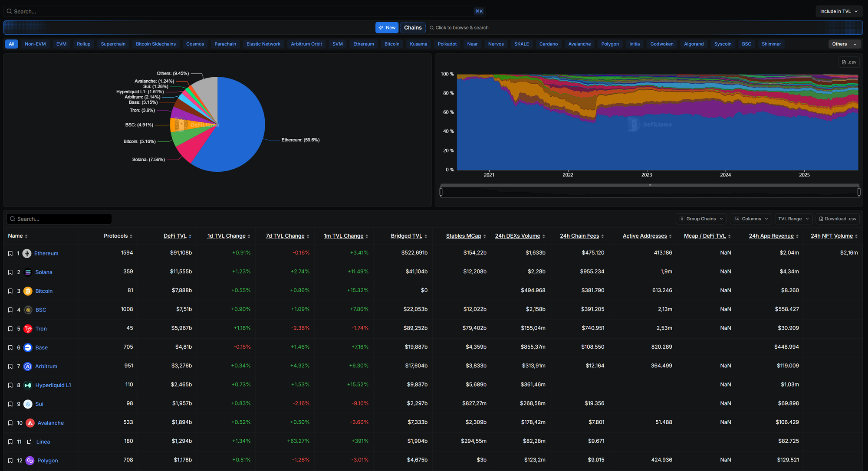Open the Hyperliquid L1 chain link
Screen dimensions: 868x471
(53, 385)
